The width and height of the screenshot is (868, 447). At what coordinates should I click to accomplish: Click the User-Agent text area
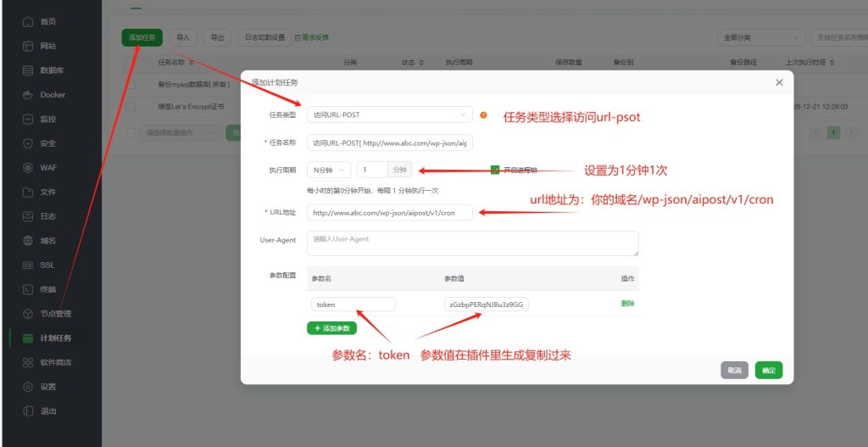click(473, 243)
